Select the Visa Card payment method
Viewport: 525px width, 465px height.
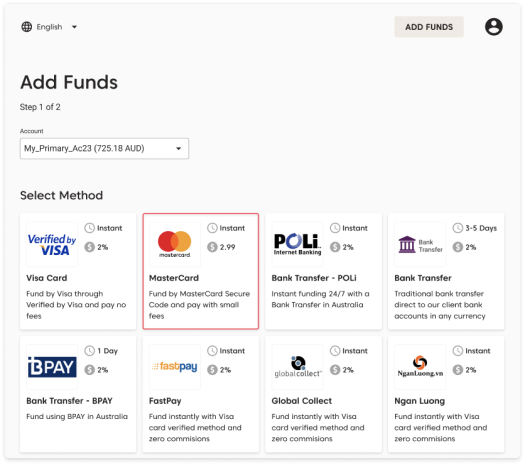(x=78, y=272)
